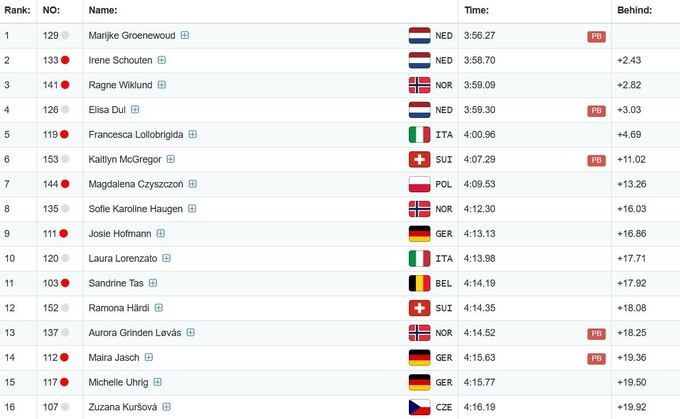Click the Czech flag for Zuzana Kuršová
This screenshot has height=419, width=680.
pyautogui.click(x=419, y=407)
